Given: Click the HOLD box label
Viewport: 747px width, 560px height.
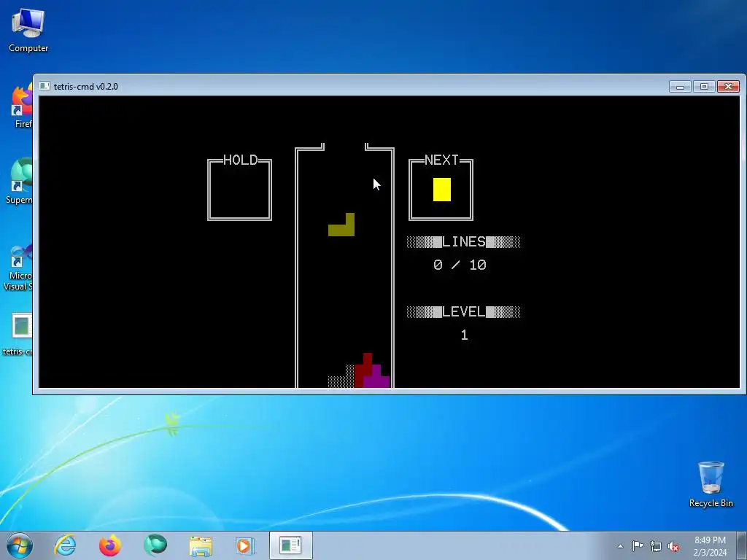Looking at the screenshot, I should point(240,160).
